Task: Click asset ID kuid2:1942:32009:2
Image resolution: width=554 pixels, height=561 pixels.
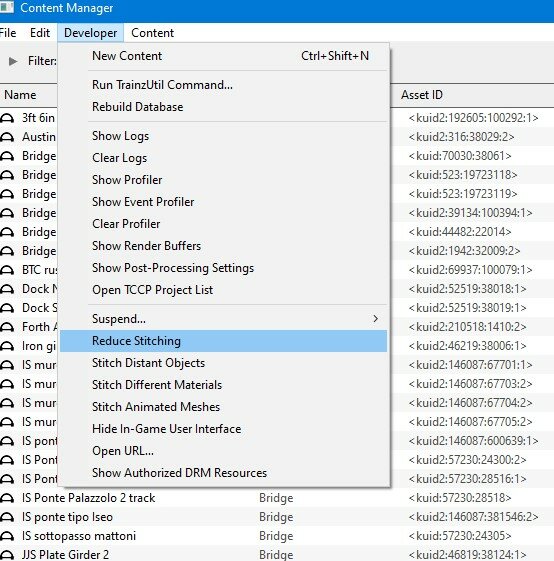Action: [464, 250]
